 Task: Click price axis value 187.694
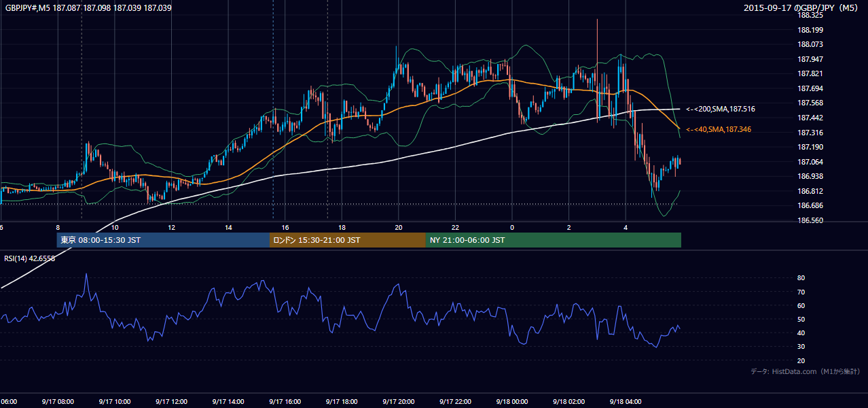point(810,88)
